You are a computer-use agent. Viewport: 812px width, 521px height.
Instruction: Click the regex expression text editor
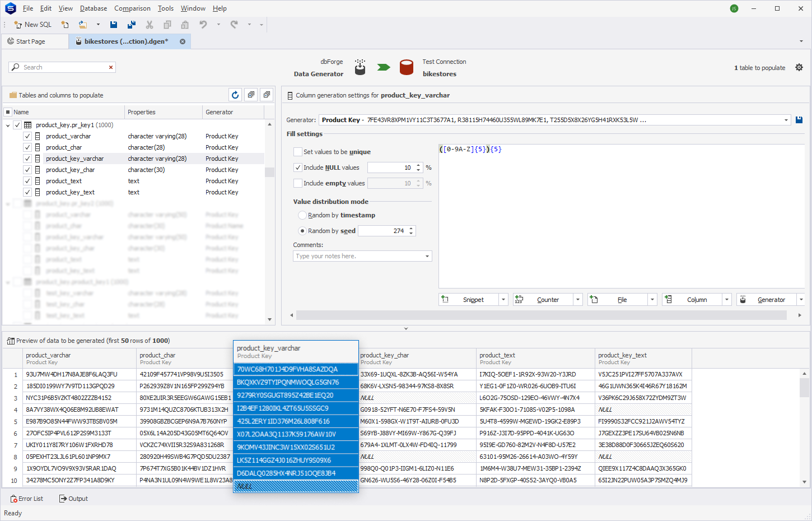[622, 216]
